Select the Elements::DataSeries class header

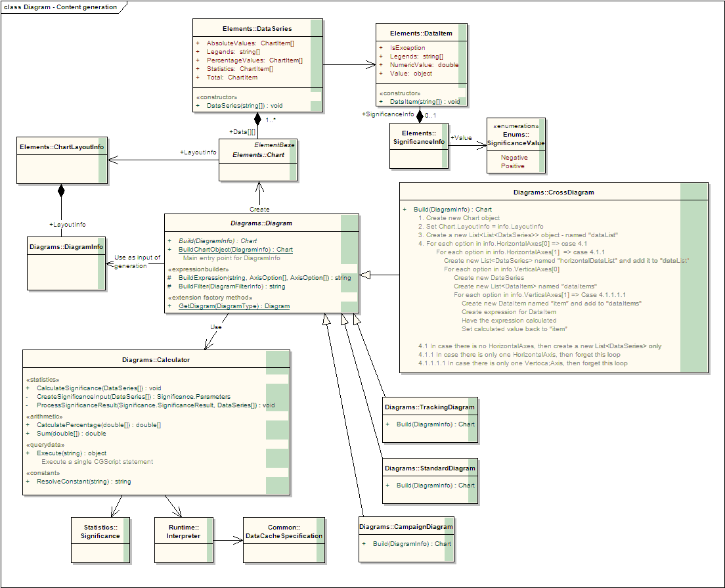(x=257, y=29)
